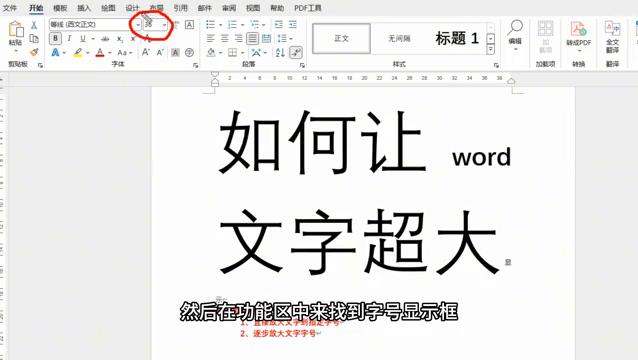638x360 pixels.
Task: Switch to the PDF工具 tab
Action: [308, 8]
